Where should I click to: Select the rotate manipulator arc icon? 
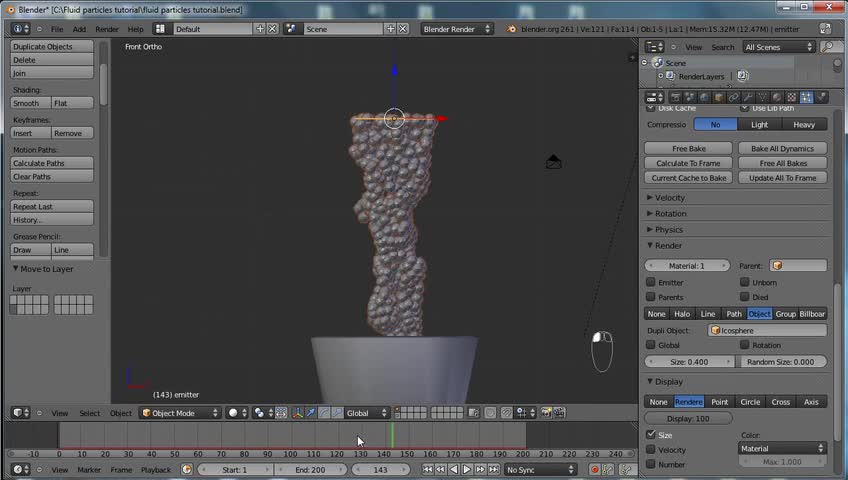(x=324, y=413)
